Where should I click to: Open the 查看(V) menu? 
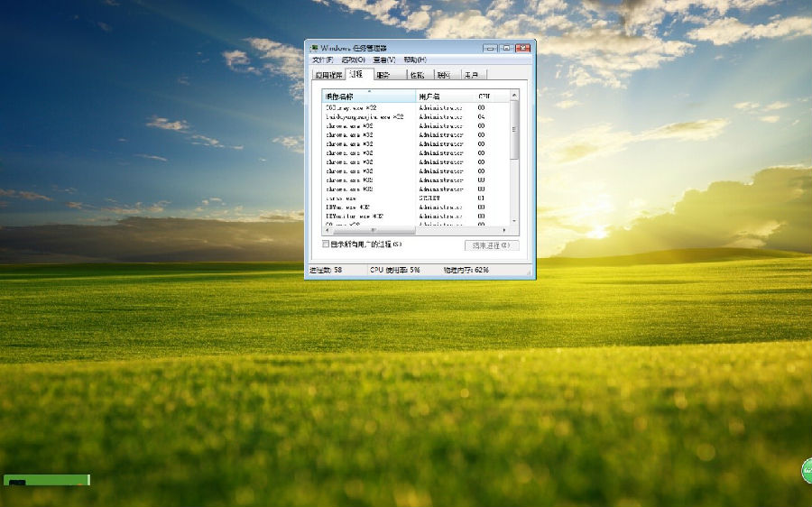tap(384, 60)
